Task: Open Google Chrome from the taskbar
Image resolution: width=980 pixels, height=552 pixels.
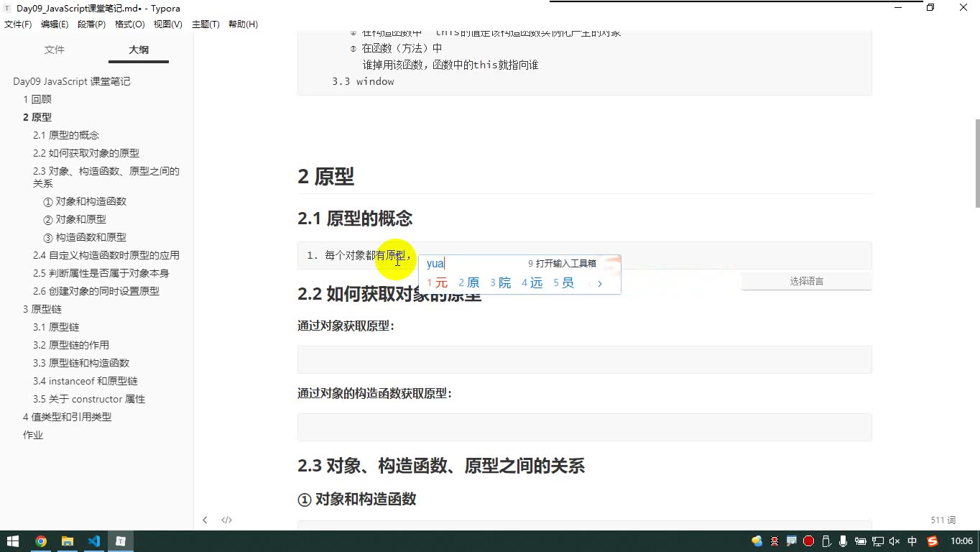Action: point(41,541)
